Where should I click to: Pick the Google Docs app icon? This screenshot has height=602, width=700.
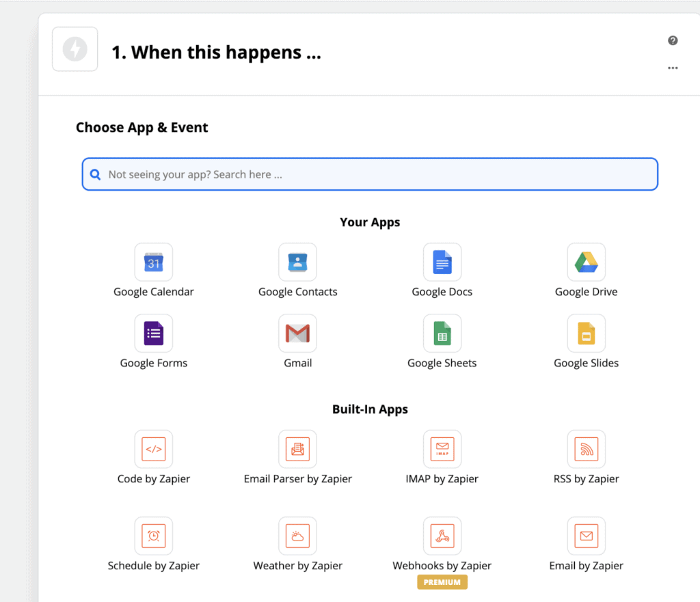click(442, 262)
